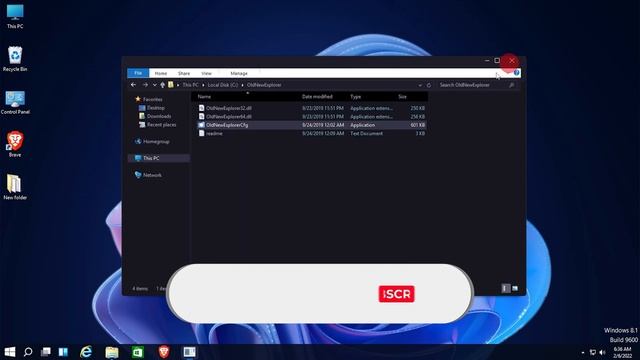This screenshot has width=640, height=360.
Task: Select Local Disk (C:) in the address path
Action: pyautogui.click(x=222, y=85)
